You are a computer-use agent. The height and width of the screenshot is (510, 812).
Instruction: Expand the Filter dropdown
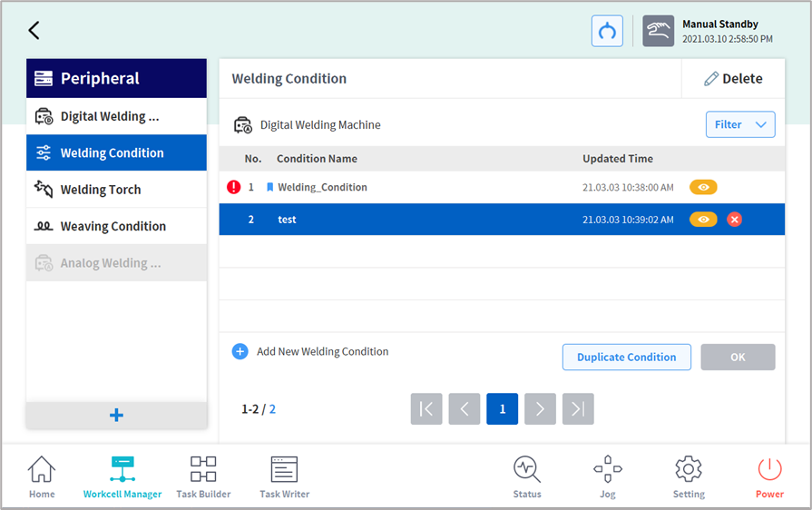click(x=739, y=125)
